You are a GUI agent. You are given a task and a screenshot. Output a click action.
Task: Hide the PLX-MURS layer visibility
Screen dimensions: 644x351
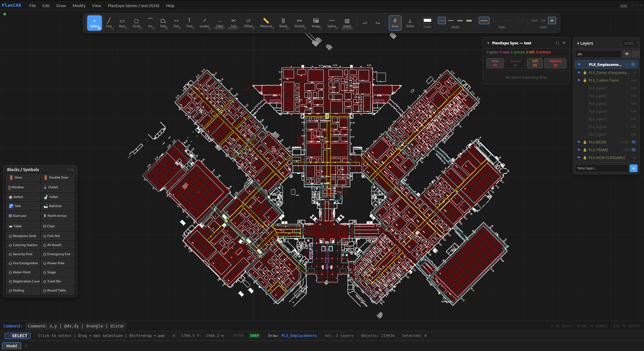[x=579, y=142]
